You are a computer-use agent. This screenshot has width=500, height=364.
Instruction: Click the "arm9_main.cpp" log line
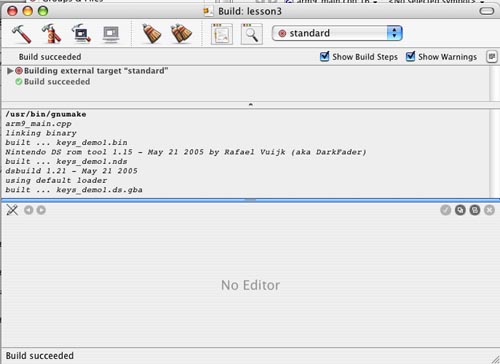38,124
